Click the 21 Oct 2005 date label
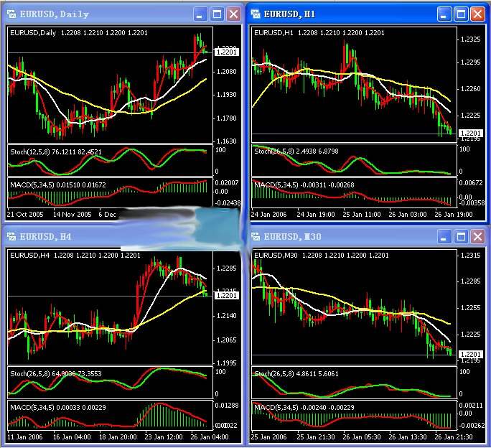 (x=25, y=214)
